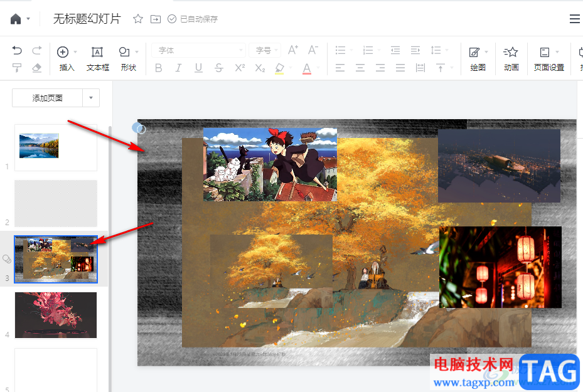Open the home icon menu

[16, 19]
